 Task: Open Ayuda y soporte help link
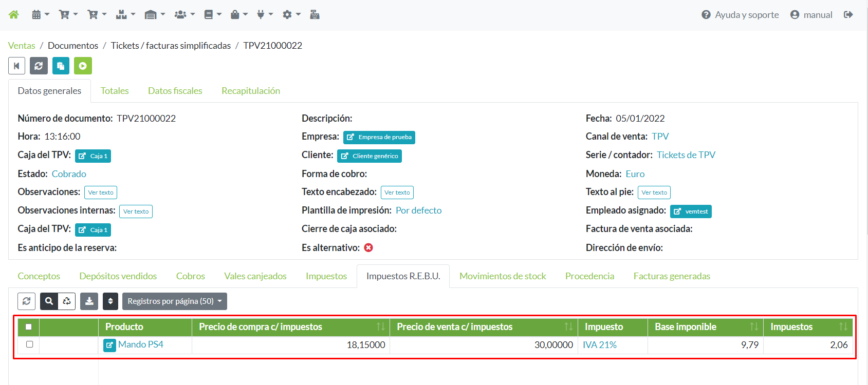pyautogui.click(x=740, y=15)
